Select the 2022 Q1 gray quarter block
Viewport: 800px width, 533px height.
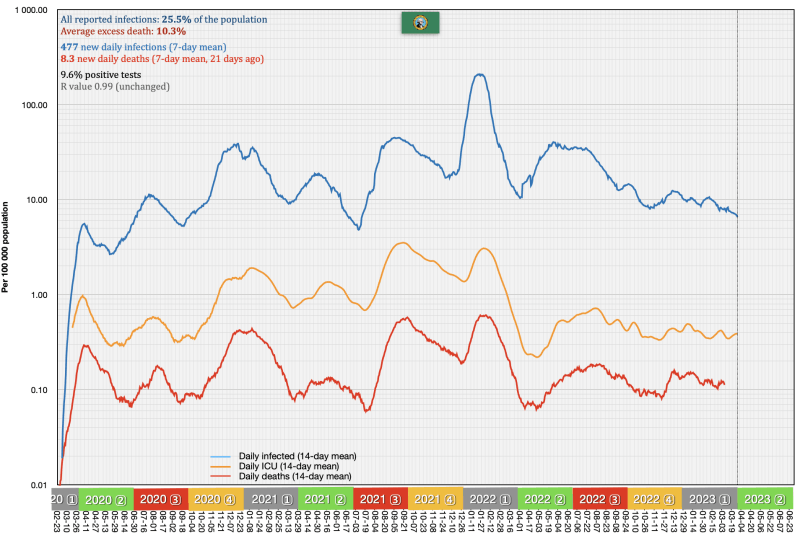490,499
